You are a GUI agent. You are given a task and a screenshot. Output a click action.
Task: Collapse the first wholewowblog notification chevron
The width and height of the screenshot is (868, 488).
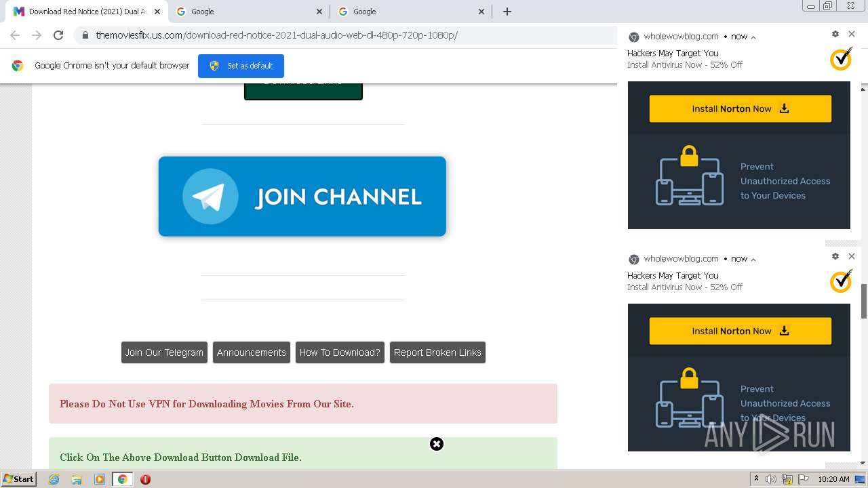click(x=753, y=37)
